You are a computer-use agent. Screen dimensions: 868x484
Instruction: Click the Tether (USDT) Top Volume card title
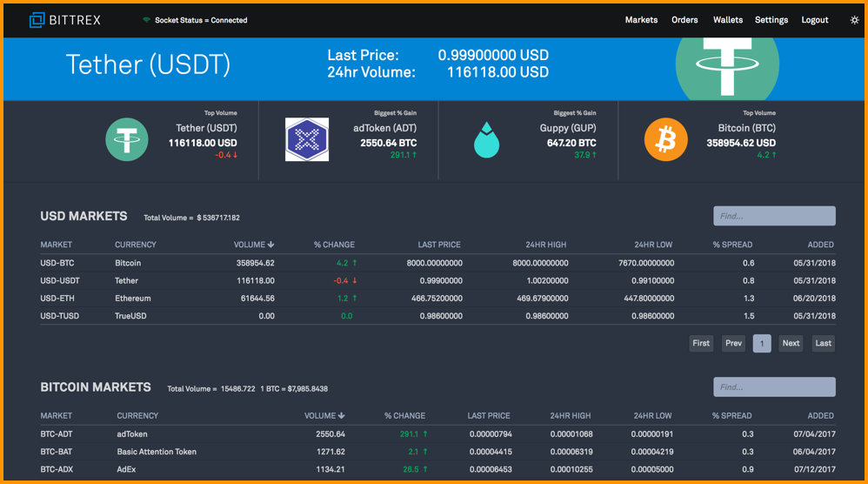pyautogui.click(x=206, y=128)
